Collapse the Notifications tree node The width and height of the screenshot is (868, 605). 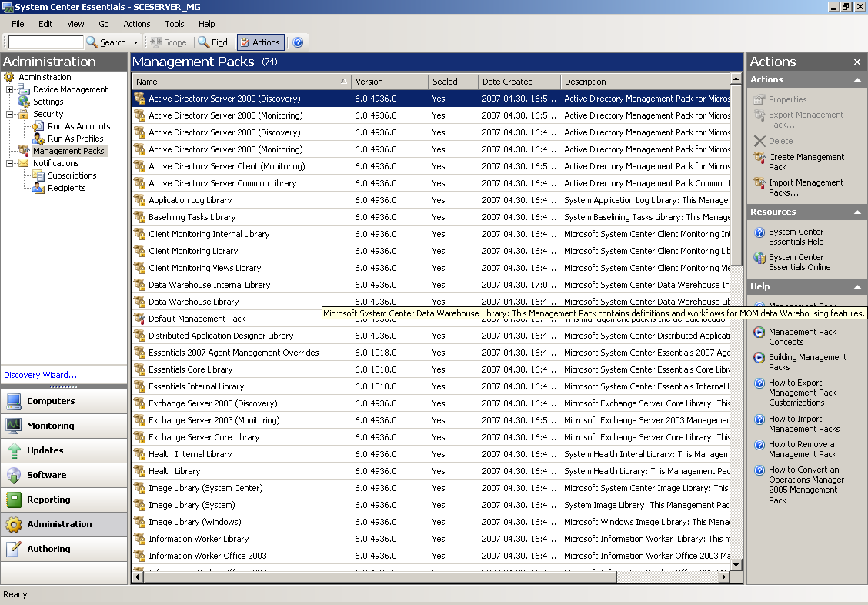[9, 163]
